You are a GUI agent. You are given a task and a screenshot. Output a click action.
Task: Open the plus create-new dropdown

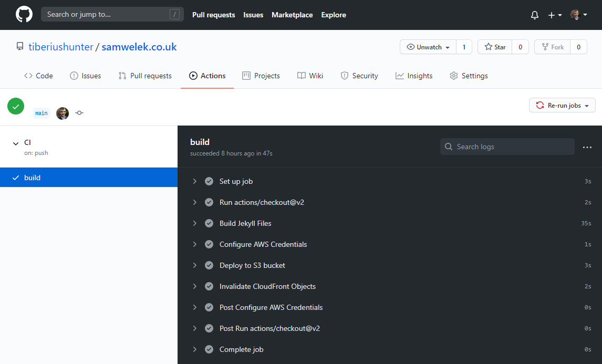(555, 15)
